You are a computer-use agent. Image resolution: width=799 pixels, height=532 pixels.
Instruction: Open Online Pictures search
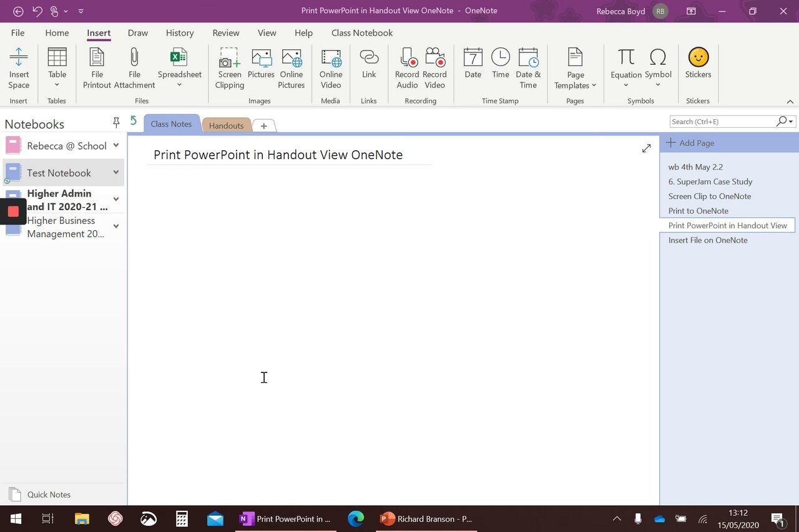(x=292, y=69)
